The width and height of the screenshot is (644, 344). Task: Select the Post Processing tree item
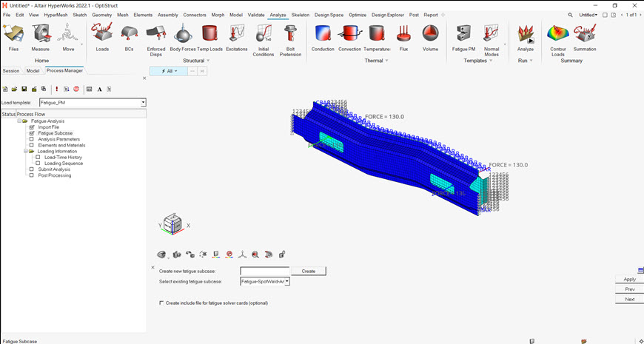(x=54, y=175)
